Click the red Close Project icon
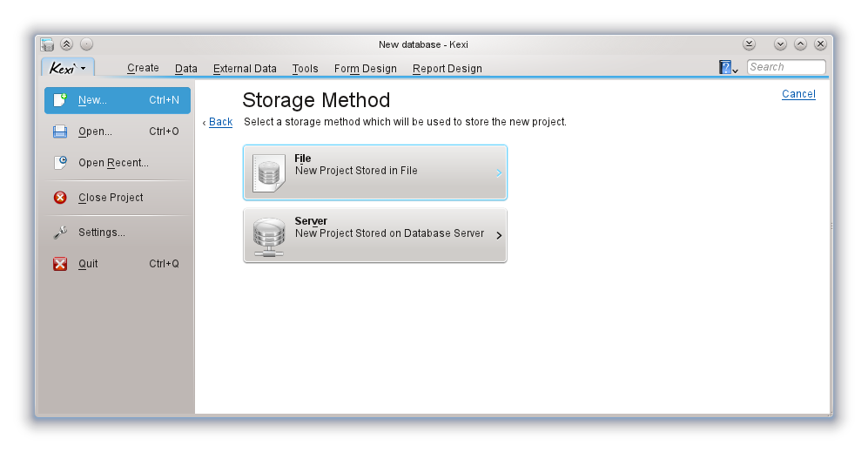The image size is (868, 452). (60, 198)
